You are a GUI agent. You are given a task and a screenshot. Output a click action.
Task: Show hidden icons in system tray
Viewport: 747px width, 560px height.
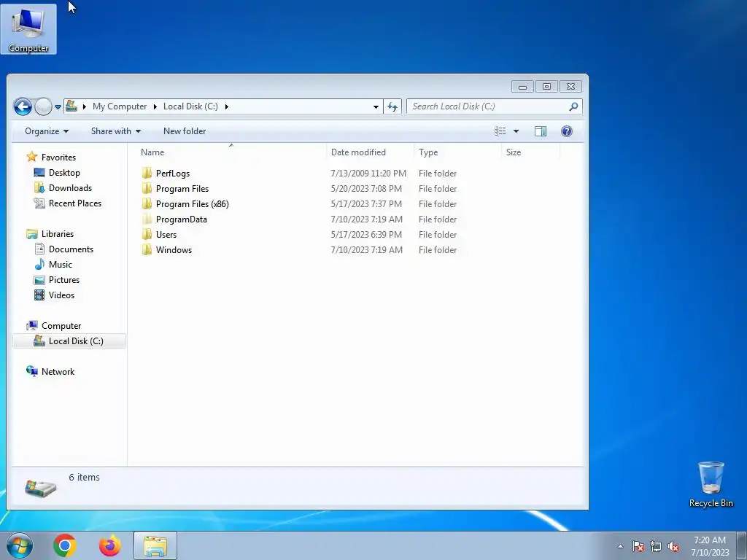click(x=620, y=546)
